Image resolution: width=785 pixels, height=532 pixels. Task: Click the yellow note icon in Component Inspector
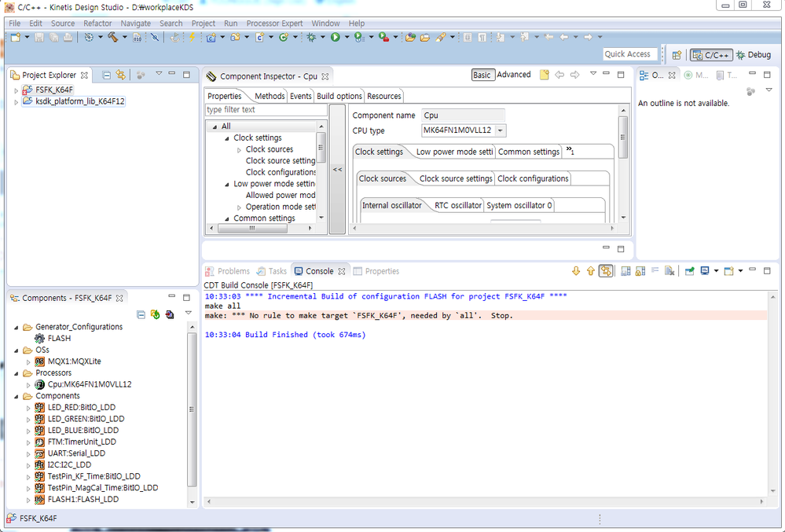click(545, 75)
